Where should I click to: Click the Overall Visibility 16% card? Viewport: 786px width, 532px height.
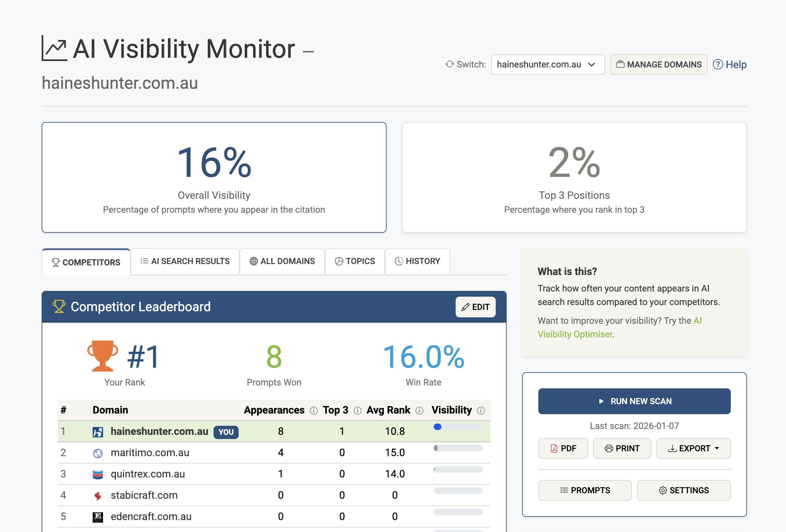pos(214,178)
